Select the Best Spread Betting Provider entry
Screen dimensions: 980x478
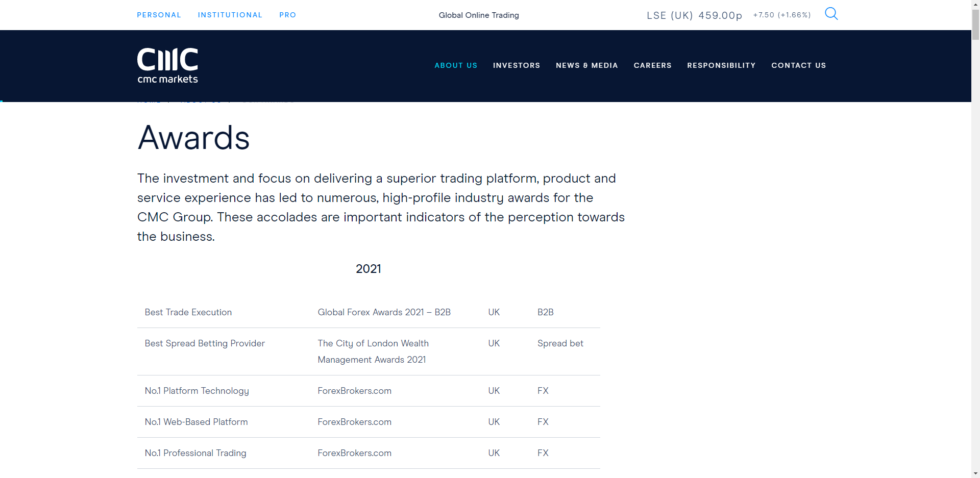pyautogui.click(x=205, y=343)
